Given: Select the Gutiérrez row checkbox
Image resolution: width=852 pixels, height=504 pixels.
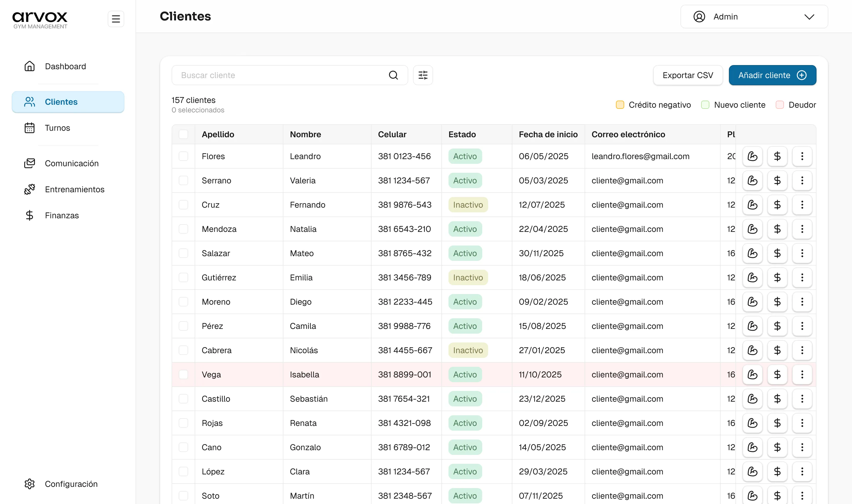Looking at the screenshot, I should [183, 277].
